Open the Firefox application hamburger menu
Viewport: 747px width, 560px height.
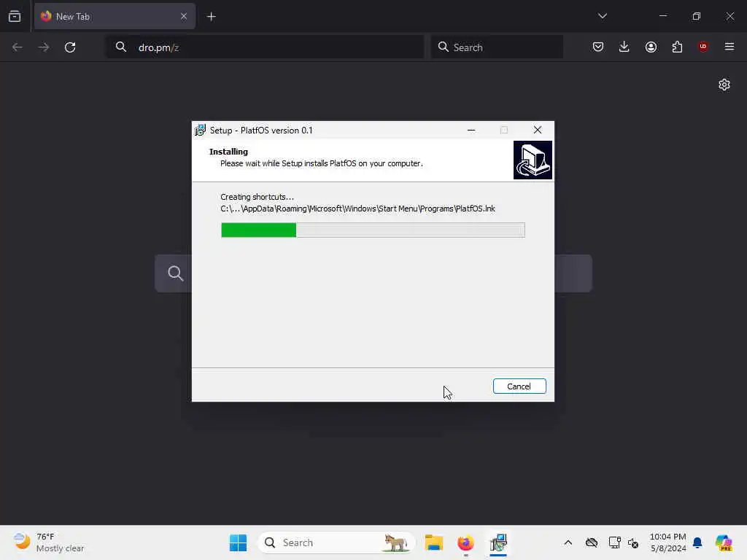(729, 47)
